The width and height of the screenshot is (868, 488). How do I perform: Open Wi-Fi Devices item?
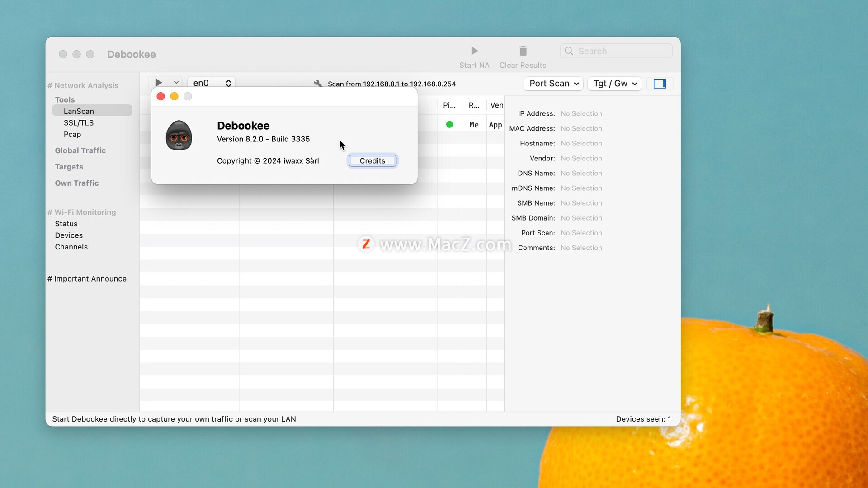tap(69, 235)
